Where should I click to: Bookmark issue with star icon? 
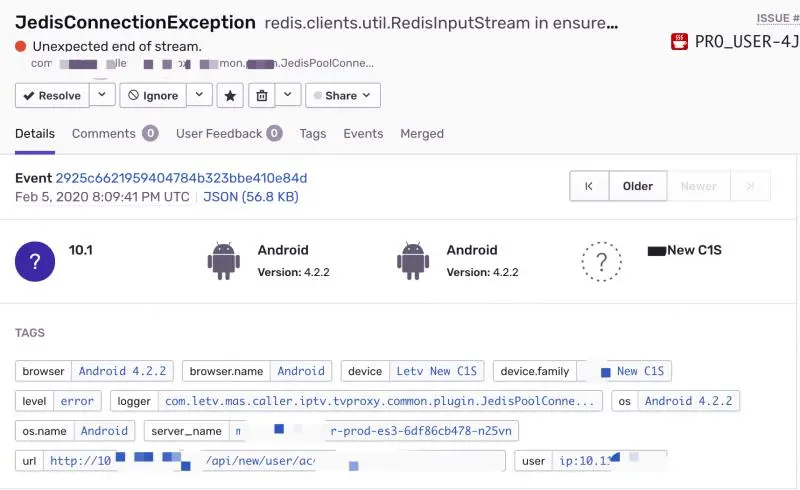coord(230,95)
